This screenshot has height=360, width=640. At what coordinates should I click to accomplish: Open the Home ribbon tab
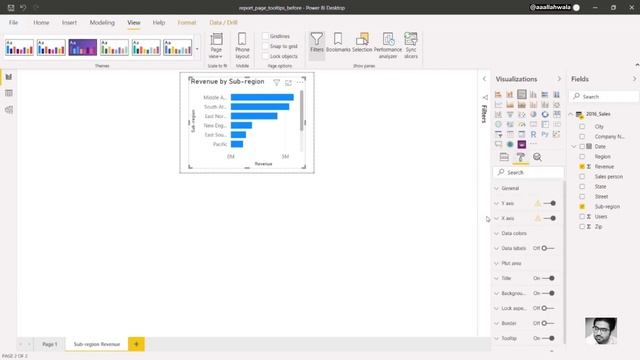pos(41,22)
